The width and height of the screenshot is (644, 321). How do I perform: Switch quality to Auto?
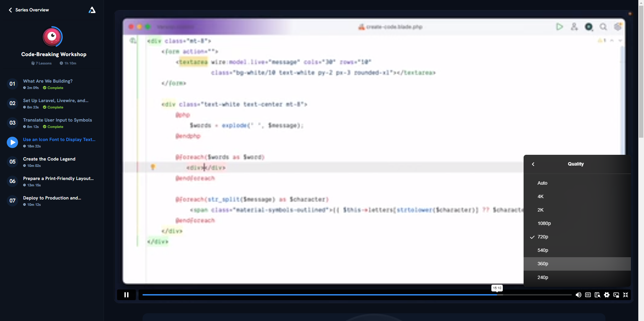point(577,183)
